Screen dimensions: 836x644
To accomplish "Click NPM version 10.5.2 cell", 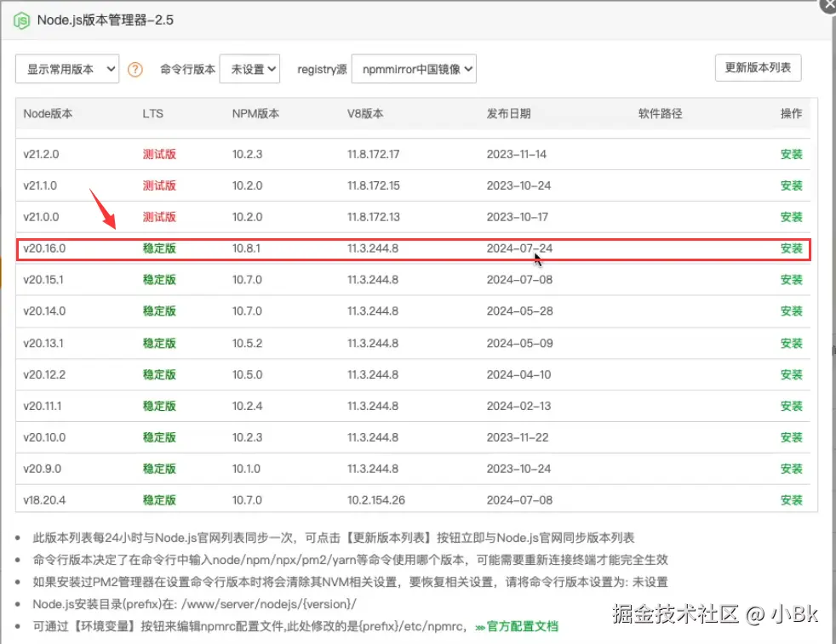I will (248, 343).
